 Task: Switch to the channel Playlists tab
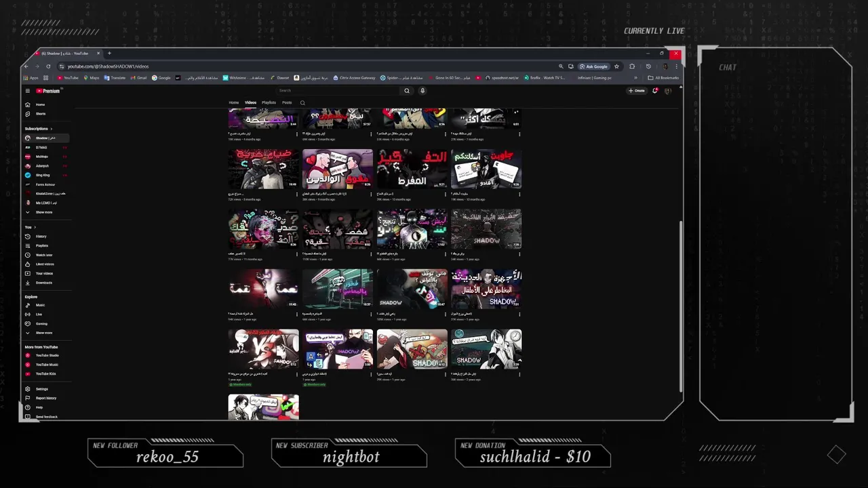click(x=269, y=103)
